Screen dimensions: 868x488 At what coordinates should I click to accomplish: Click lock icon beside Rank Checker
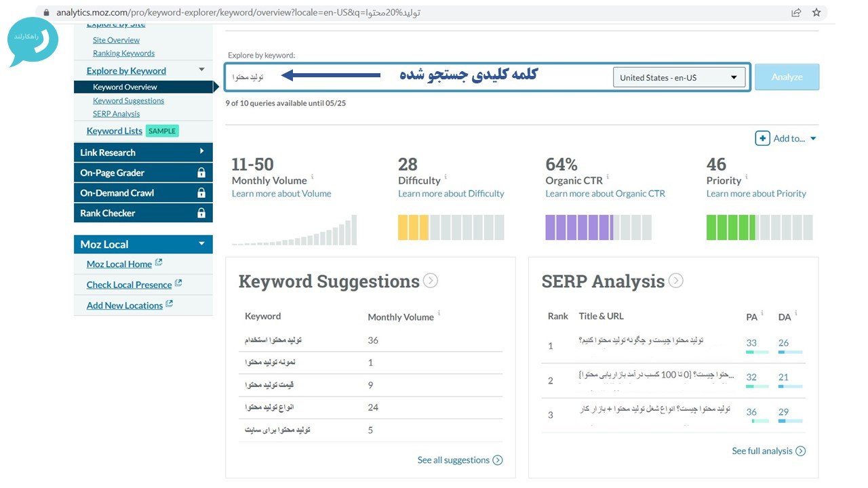(x=201, y=213)
